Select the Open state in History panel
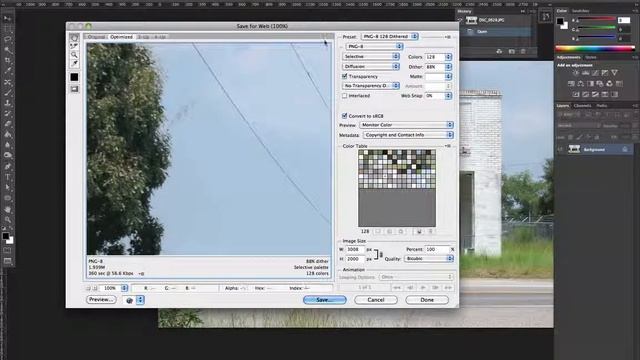The height and width of the screenshot is (360, 640). pos(496,31)
